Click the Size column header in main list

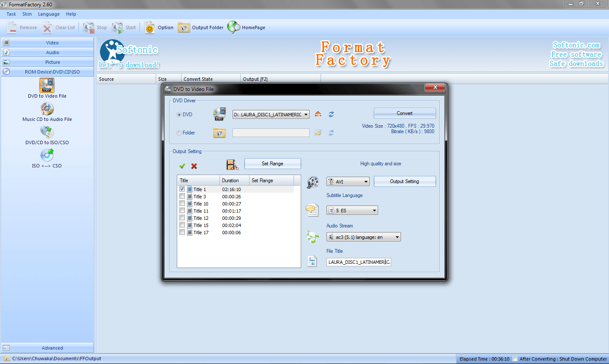[168, 79]
